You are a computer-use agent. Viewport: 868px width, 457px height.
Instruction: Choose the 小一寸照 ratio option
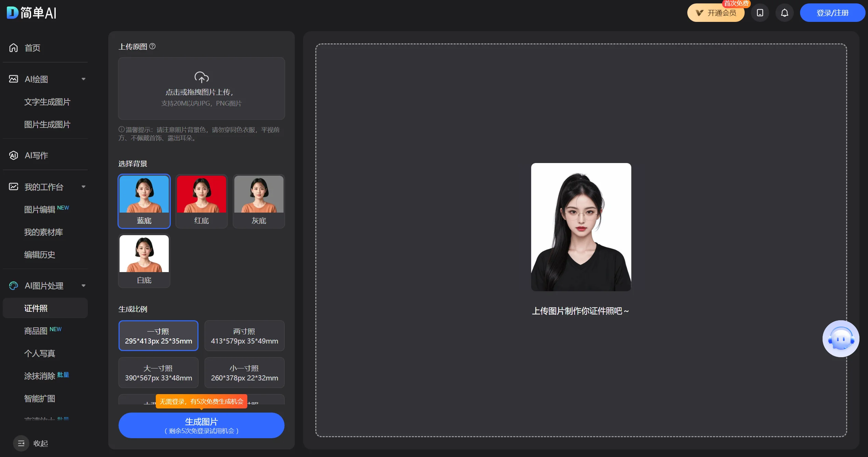tap(244, 373)
